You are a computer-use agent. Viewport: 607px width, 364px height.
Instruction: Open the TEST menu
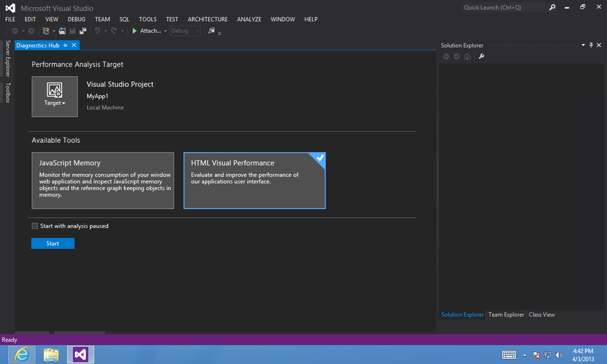click(172, 20)
